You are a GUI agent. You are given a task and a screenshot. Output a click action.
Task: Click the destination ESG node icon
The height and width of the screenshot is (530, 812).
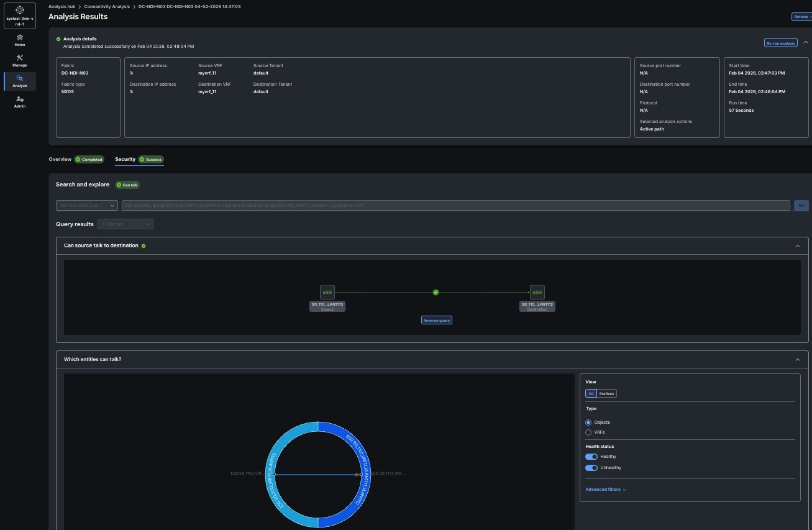tap(537, 292)
